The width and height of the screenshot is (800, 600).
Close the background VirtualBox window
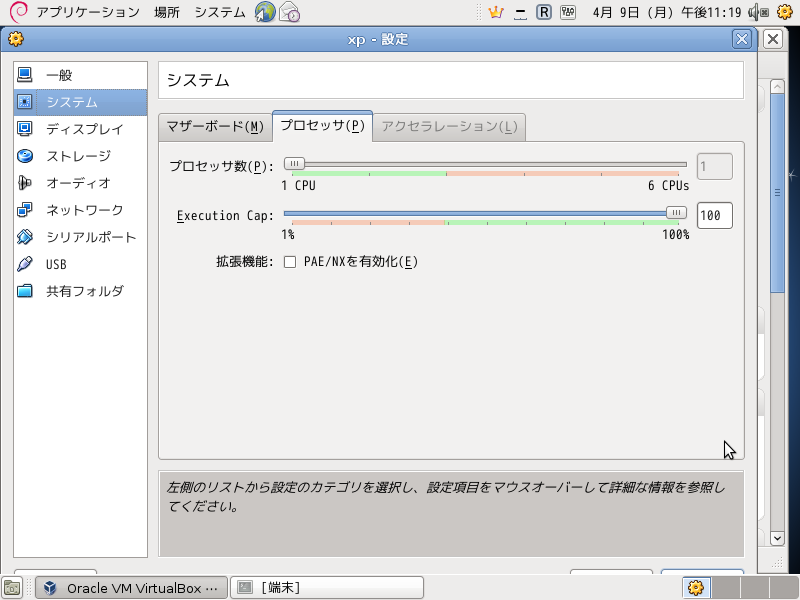(x=773, y=39)
